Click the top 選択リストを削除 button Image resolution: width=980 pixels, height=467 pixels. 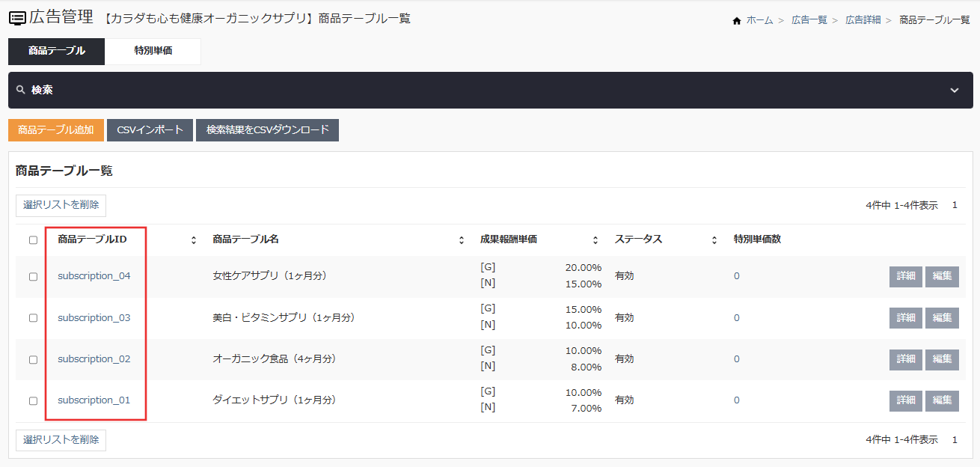61,205
